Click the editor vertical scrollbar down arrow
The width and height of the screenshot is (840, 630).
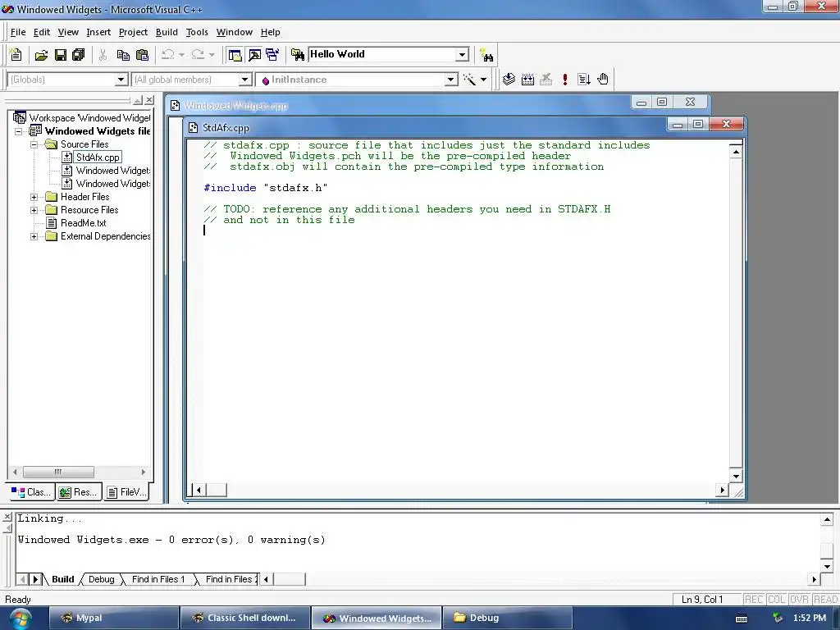[736, 476]
